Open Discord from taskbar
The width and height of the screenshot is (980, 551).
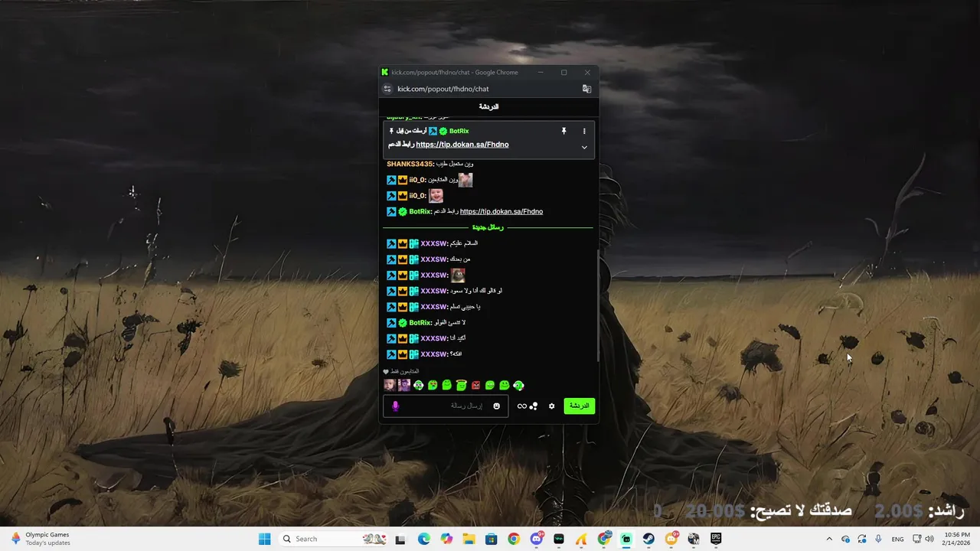pos(537,539)
